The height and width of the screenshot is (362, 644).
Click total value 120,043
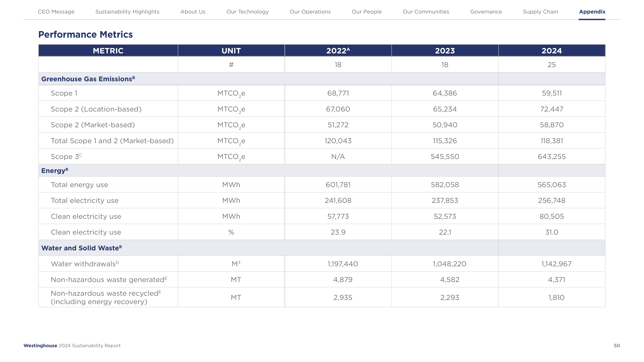click(338, 141)
